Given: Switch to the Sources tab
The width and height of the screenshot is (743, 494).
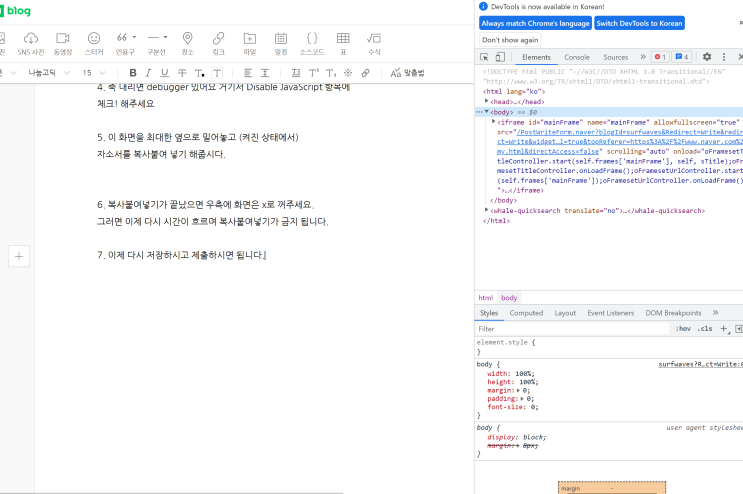Looking at the screenshot, I should coord(616,57).
